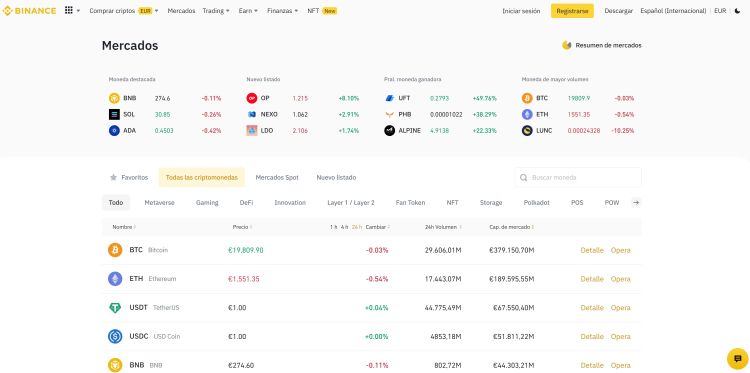Screen dimensions: 750x373
Task: Click the Buscar moneda search field
Action: pos(578,177)
